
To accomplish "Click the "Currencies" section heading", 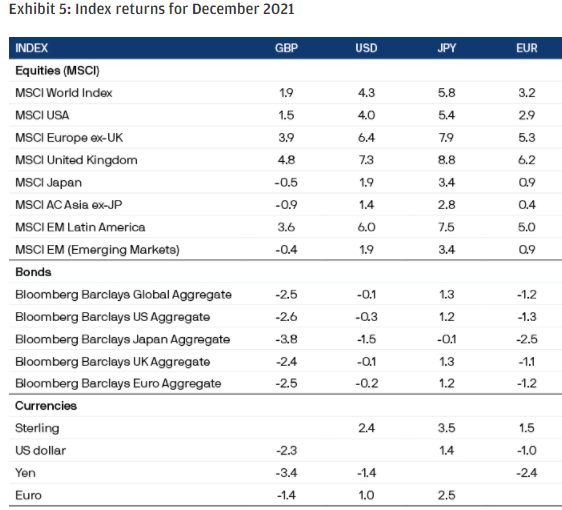I will 46,406.
